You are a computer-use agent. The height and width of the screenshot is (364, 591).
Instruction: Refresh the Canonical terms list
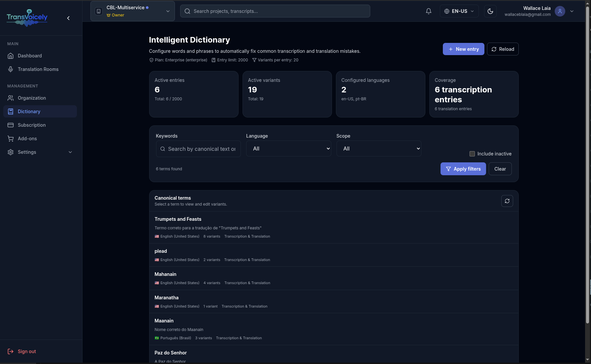point(507,201)
